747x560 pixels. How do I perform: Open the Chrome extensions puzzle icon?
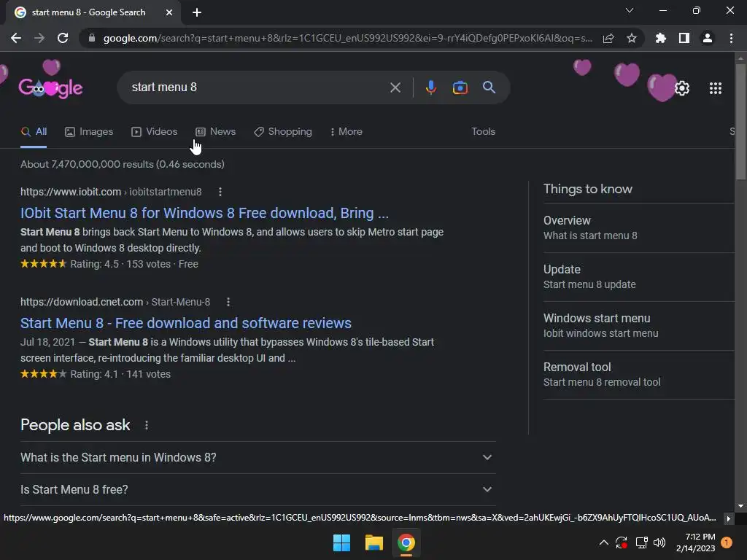(661, 38)
